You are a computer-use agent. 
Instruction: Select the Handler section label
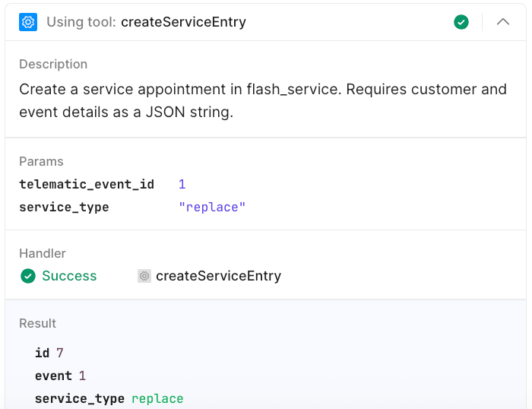point(43,253)
